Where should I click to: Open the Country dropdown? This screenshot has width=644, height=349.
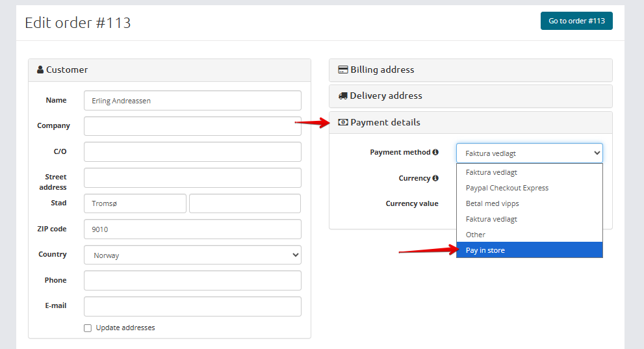pyautogui.click(x=192, y=255)
